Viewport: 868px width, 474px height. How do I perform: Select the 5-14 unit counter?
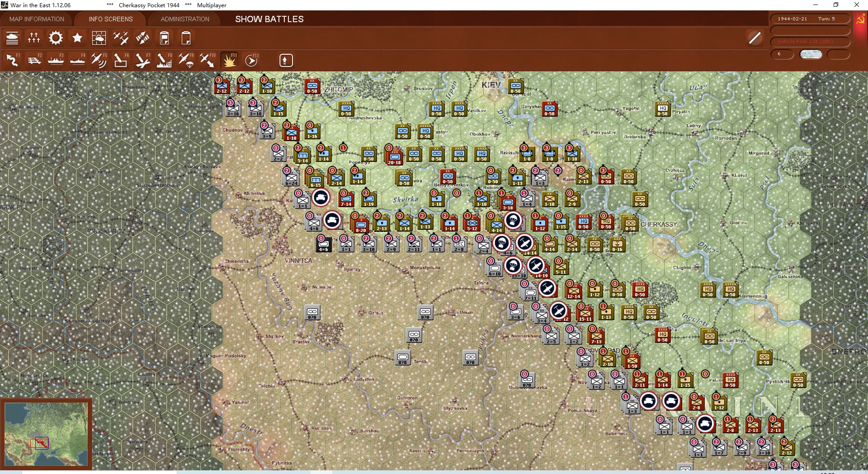(x=303, y=155)
